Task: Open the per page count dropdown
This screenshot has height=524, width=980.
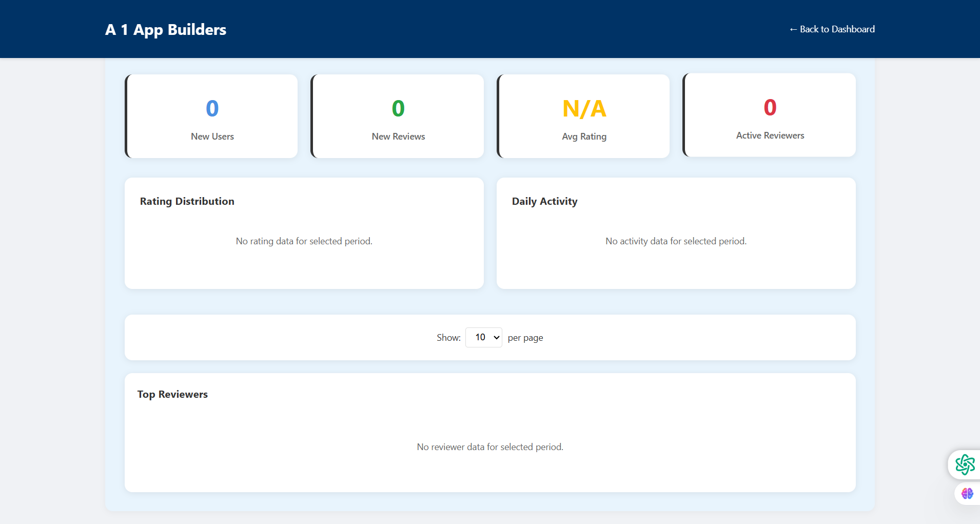Action: pos(483,337)
